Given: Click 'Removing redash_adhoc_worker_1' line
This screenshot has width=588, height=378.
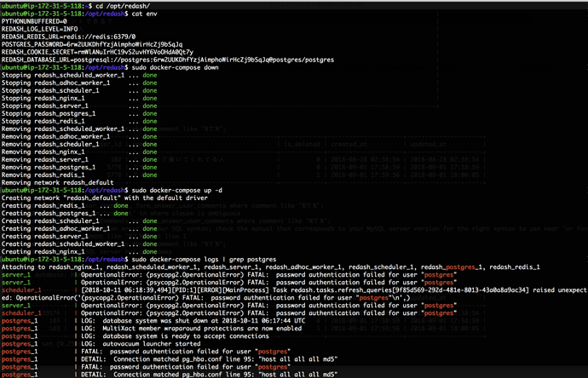Looking at the screenshot, I should click(79, 137).
